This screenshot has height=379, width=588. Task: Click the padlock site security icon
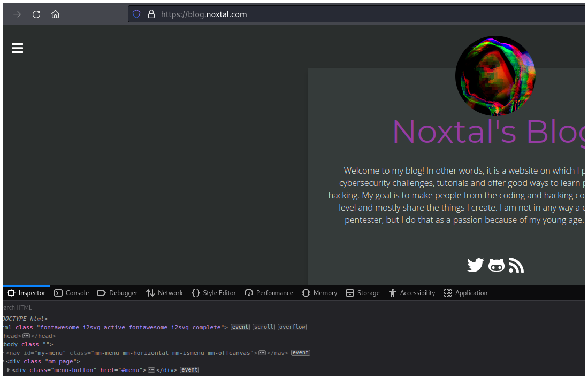tap(151, 14)
